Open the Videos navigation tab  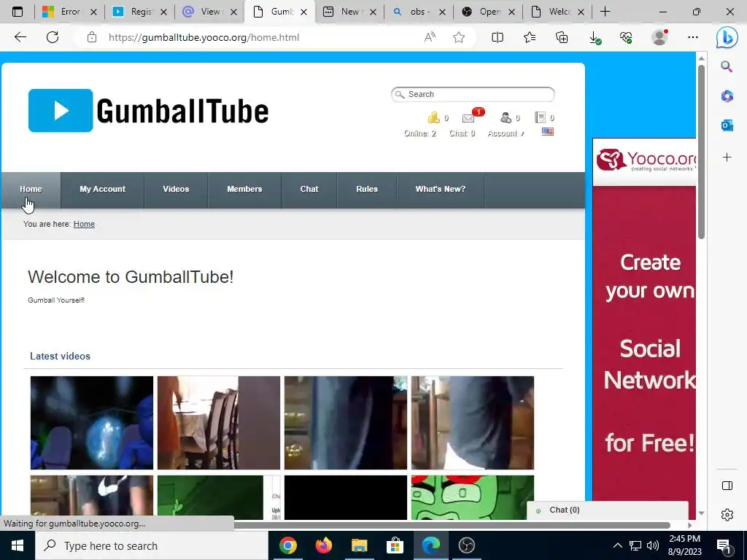pyautogui.click(x=176, y=189)
